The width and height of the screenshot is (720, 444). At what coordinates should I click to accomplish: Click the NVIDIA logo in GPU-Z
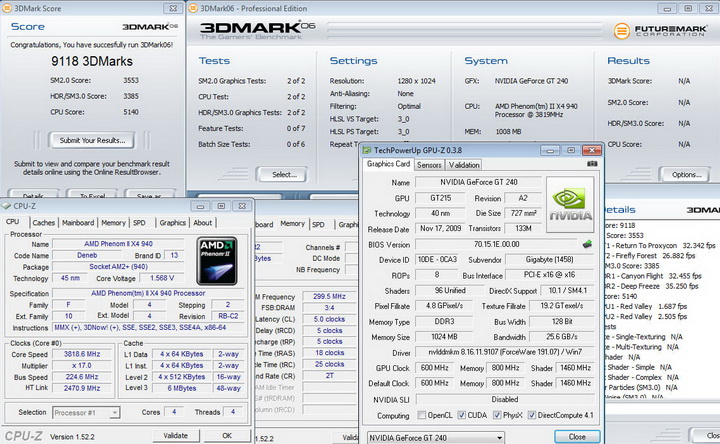coord(570,205)
